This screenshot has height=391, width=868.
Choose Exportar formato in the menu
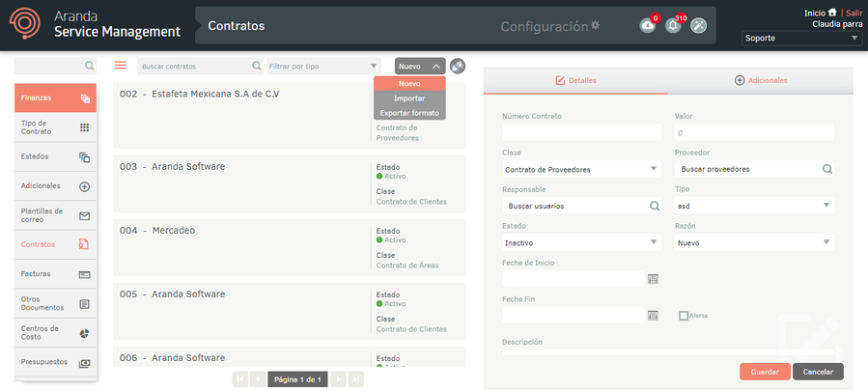(409, 113)
